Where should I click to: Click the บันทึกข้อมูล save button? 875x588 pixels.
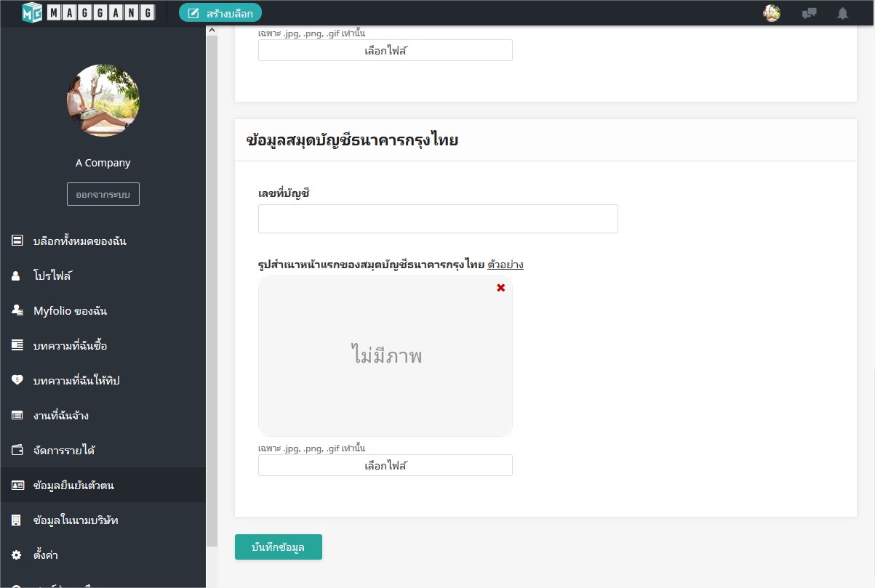coord(279,547)
